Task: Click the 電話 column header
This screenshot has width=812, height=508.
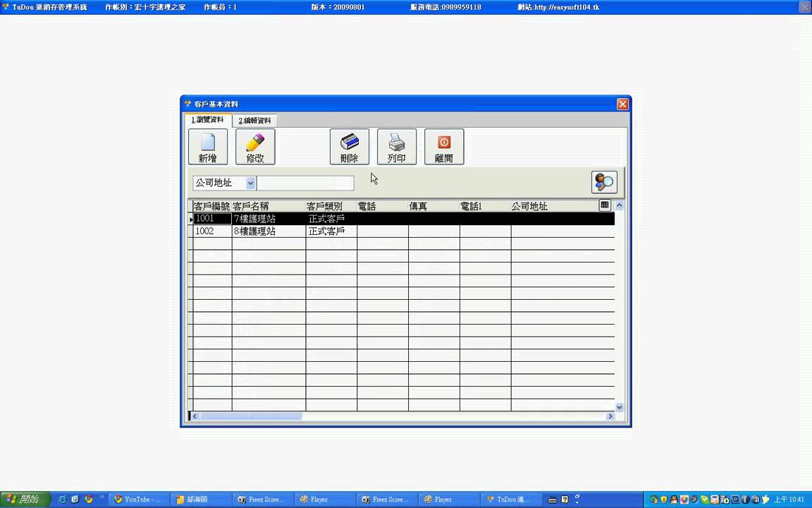Action: pyautogui.click(x=382, y=206)
